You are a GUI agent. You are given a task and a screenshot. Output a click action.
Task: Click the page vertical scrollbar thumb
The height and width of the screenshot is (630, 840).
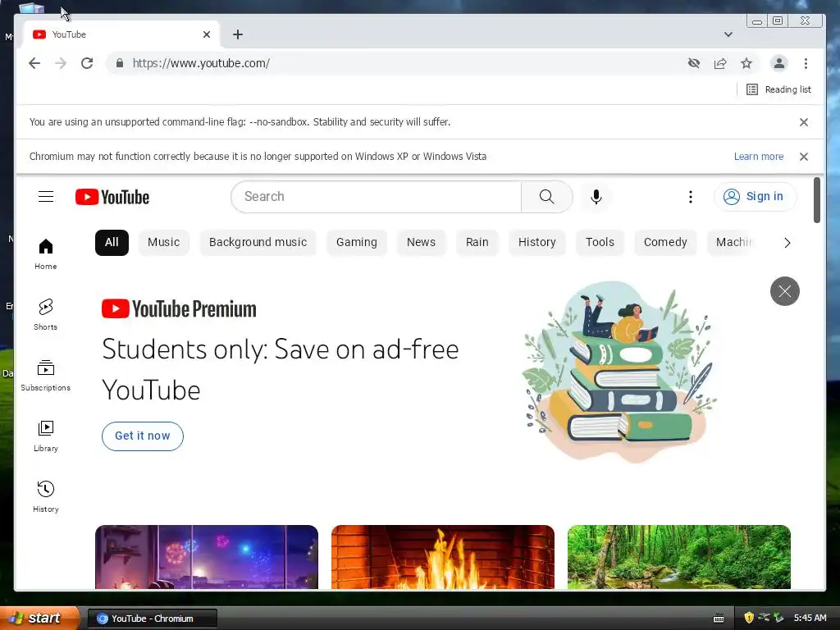(816, 200)
